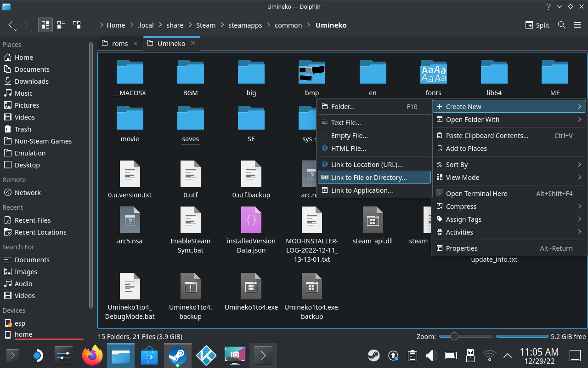Switch to Compact view mode
The height and width of the screenshot is (368, 588).
click(x=61, y=25)
